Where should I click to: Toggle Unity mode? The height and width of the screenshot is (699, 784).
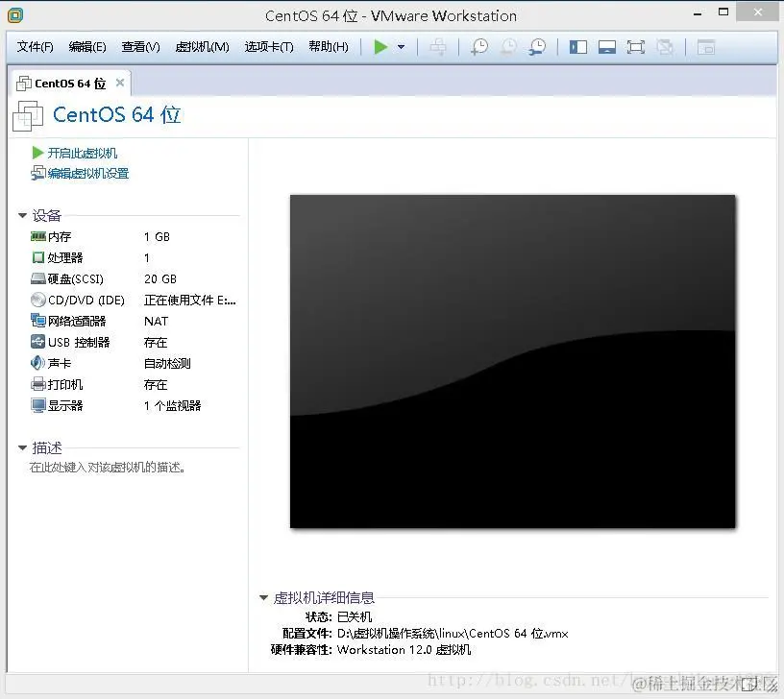(x=664, y=45)
